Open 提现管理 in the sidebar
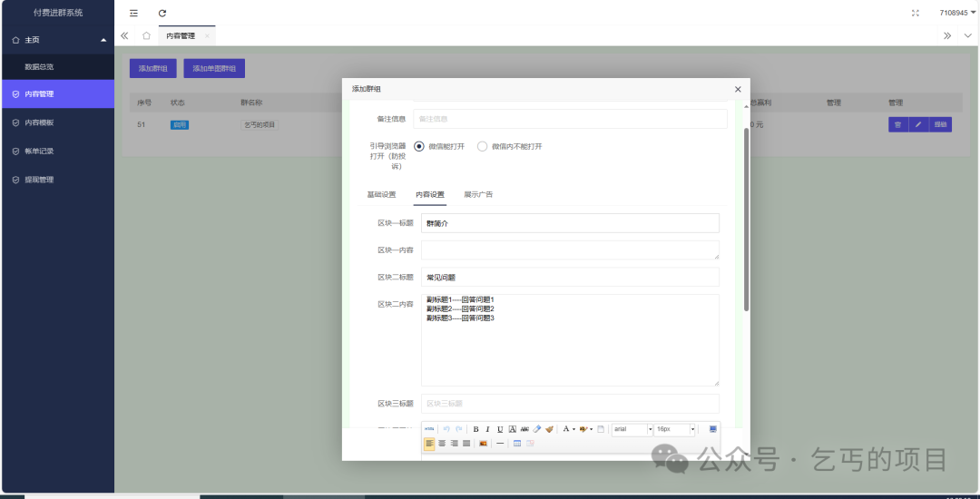 point(57,180)
